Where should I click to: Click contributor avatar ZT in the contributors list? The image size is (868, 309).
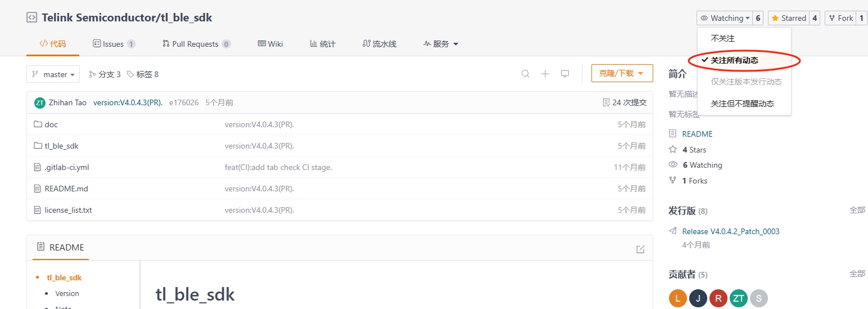click(739, 298)
